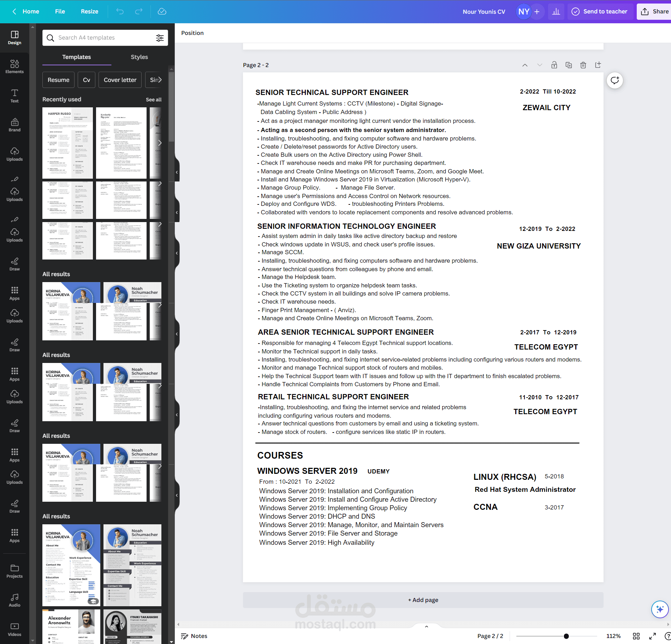Select the CCNA course text
The height and width of the screenshot is (644, 671).
485,507
